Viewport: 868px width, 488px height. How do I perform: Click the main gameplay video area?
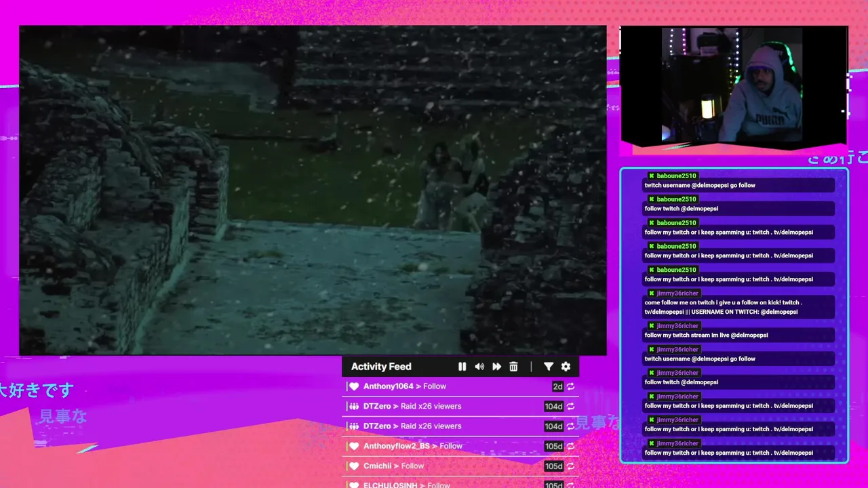click(x=313, y=190)
